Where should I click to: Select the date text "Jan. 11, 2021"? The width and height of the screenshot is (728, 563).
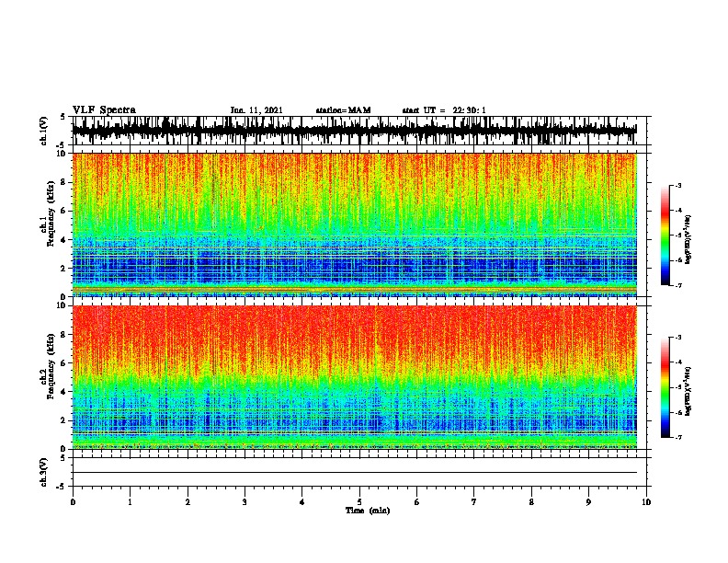coord(256,110)
